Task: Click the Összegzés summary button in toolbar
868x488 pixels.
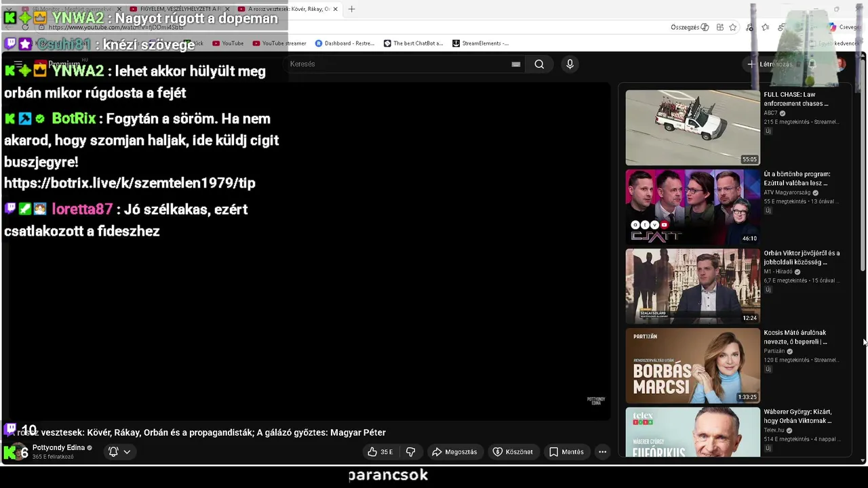Action: pyautogui.click(x=690, y=27)
